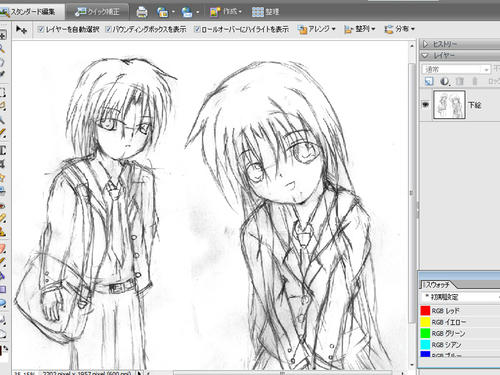Pick the RGB シアン swatch
This screenshot has width=500, height=375.
tap(425, 344)
